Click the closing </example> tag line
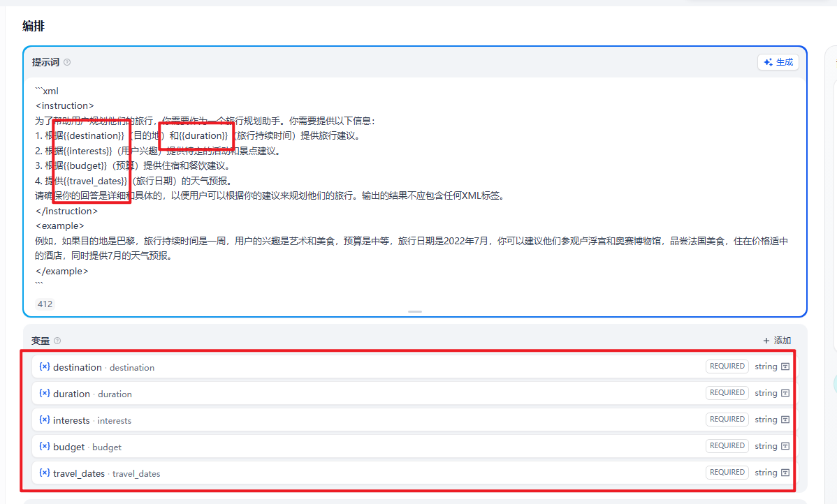The image size is (837, 504). point(62,271)
